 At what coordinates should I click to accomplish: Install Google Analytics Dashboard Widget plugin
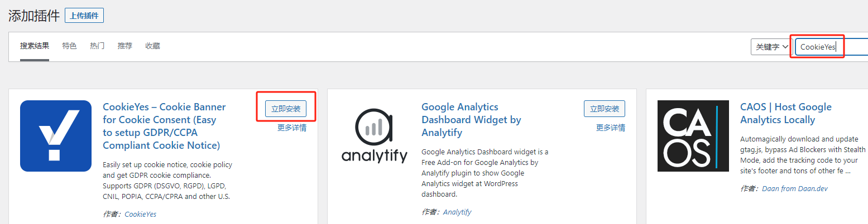605,109
